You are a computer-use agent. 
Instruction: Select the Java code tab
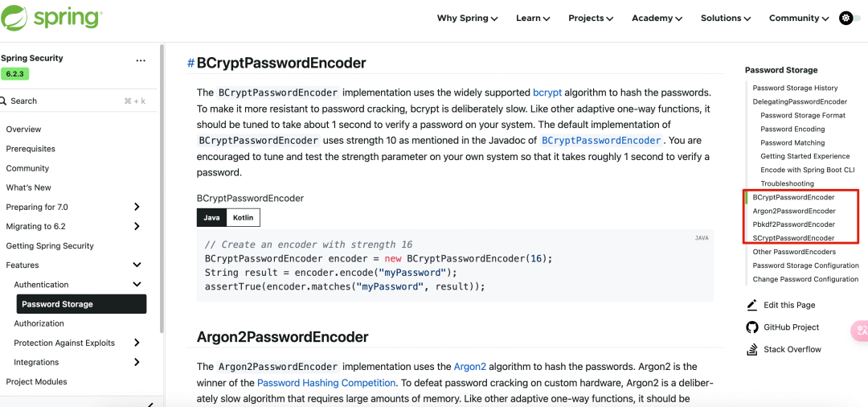pos(211,218)
